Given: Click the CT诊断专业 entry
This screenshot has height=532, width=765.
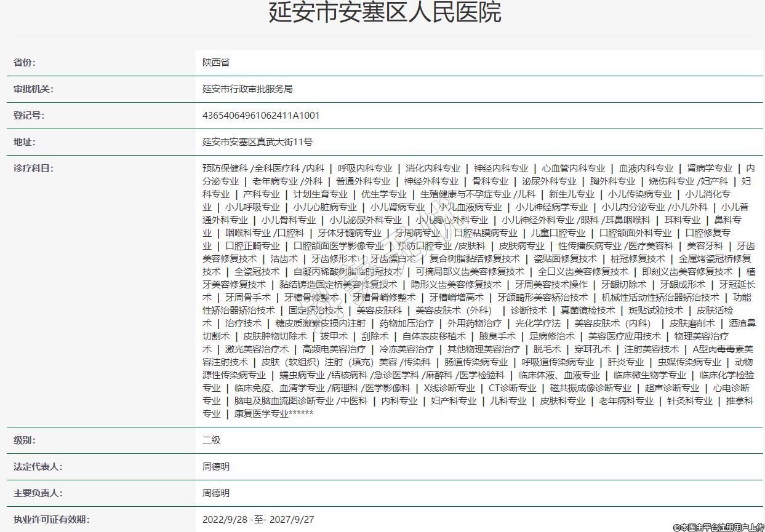Looking at the screenshot, I should [512, 388].
